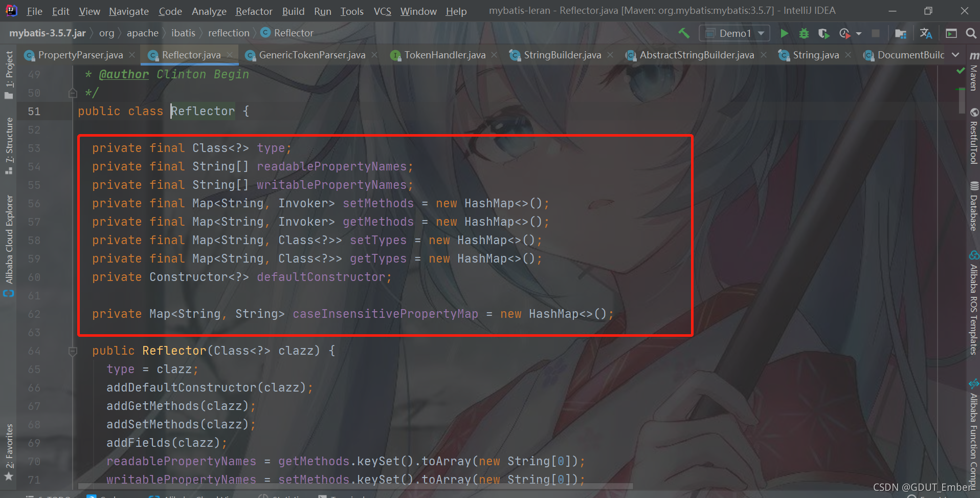The image size is (980, 498).
Task: Run with coverage shield icon
Action: (x=823, y=33)
